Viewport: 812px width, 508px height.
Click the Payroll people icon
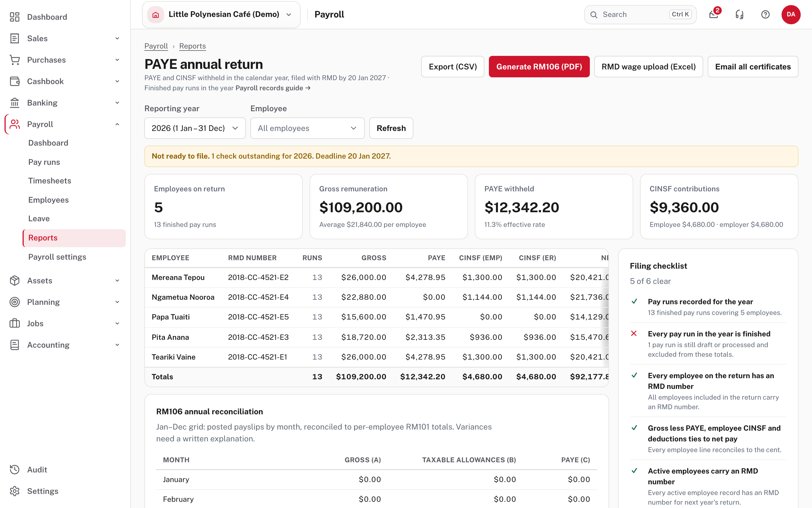point(14,124)
